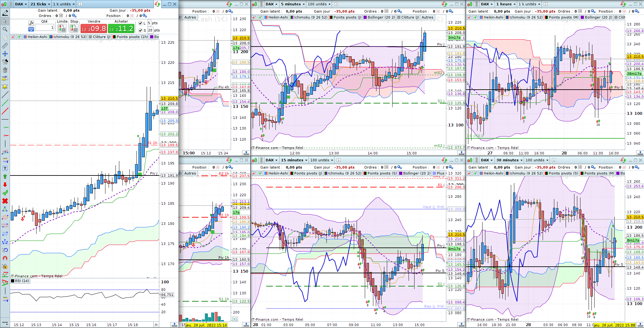The image size is (644, 328).
Task: Click the green Acheter price button
Action: [x=121, y=29]
